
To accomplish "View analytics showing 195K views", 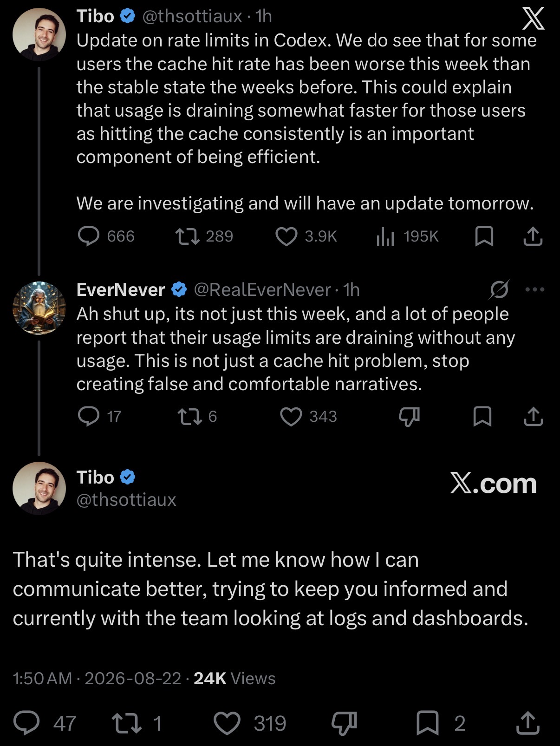I will [407, 236].
